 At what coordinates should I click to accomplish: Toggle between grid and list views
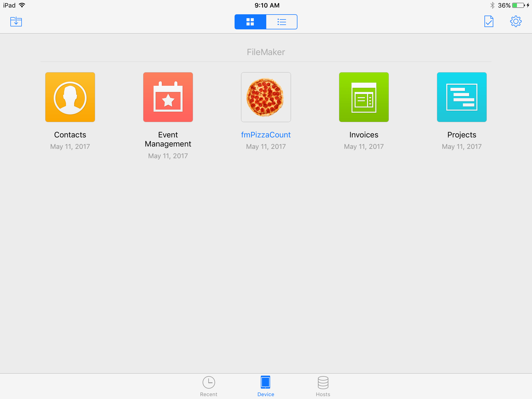pyautogui.click(x=265, y=22)
